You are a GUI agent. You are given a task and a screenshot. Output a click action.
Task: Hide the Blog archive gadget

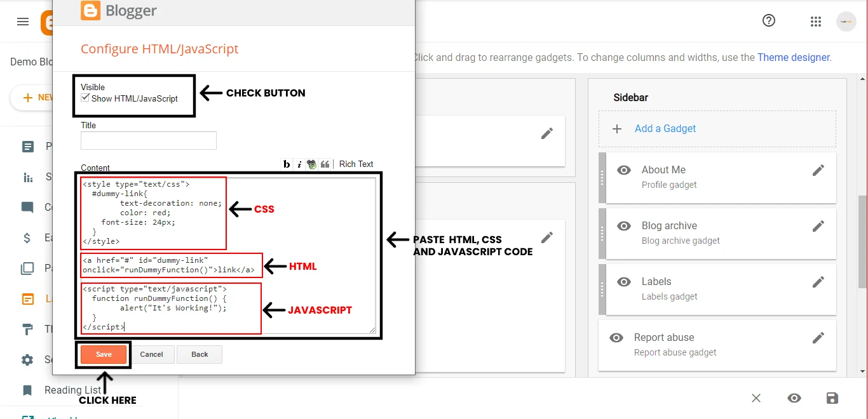pos(623,225)
